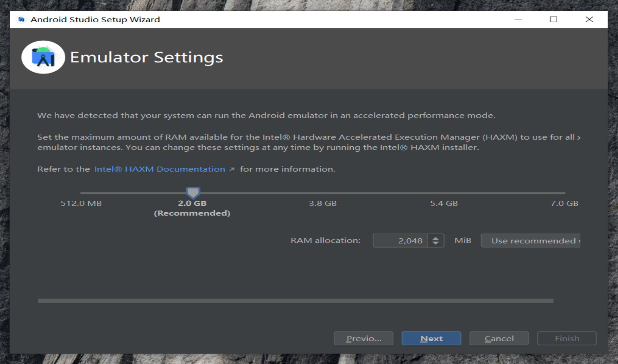Open Intel HAXM Documentation link
Image resolution: width=618 pixels, height=364 pixels.
(160, 169)
